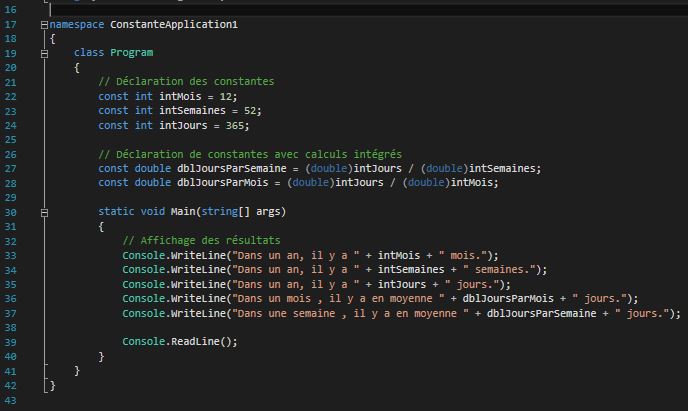688x411 pixels.
Task: Click 'dblJoursParMois' declaration on line 28
Action: (x=222, y=182)
